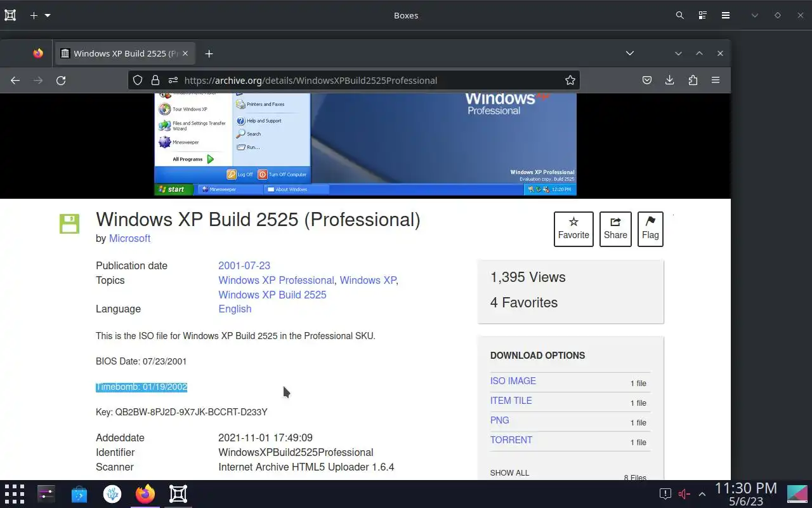Image resolution: width=812 pixels, height=508 pixels.
Task: Favorite this archive item
Action: (x=573, y=229)
